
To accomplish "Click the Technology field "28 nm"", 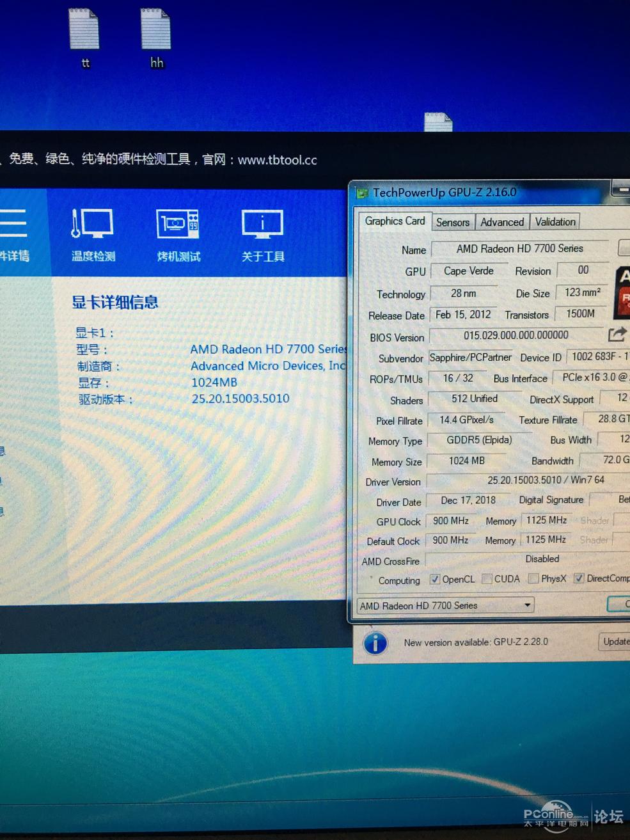I will [x=463, y=293].
